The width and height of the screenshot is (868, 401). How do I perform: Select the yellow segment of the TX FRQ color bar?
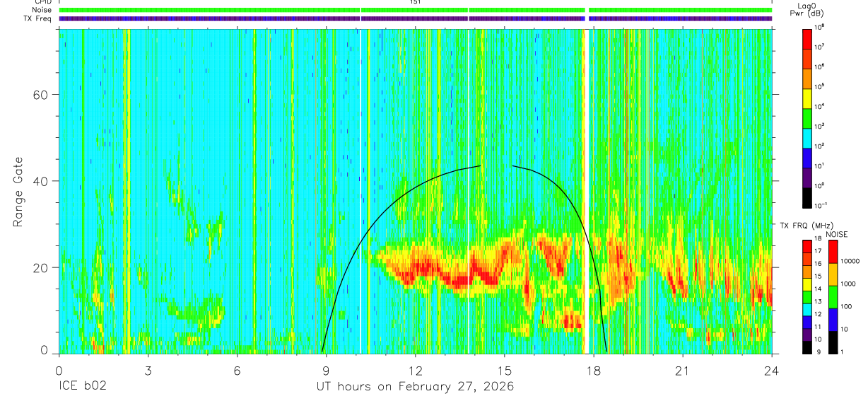807,283
